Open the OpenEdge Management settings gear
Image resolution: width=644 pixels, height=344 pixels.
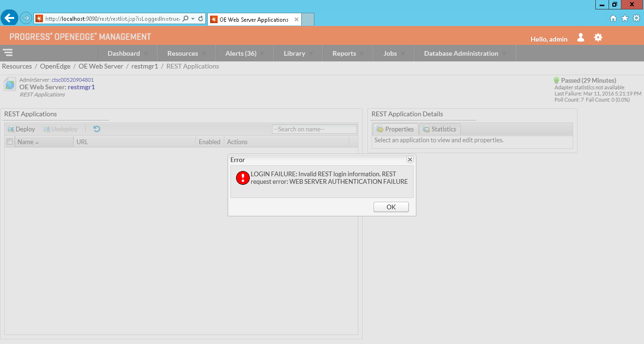(598, 37)
